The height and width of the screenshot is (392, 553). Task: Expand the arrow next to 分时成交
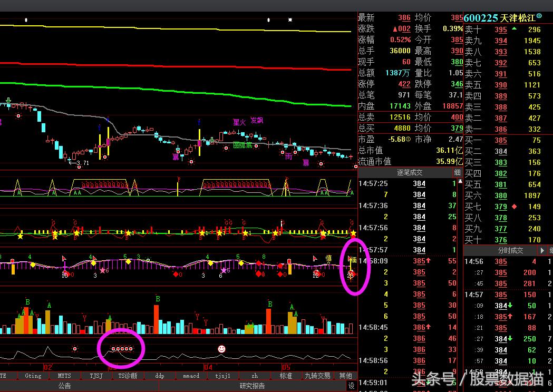542,250
